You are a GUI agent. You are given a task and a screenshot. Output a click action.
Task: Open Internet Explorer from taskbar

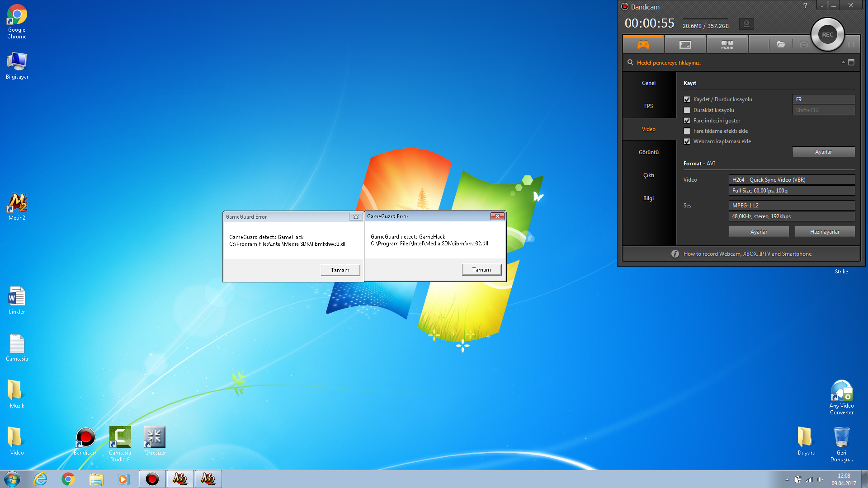tap(40, 479)
